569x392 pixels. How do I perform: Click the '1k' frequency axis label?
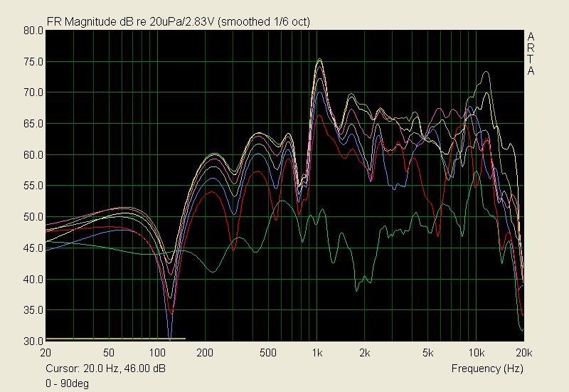[317, 353]
